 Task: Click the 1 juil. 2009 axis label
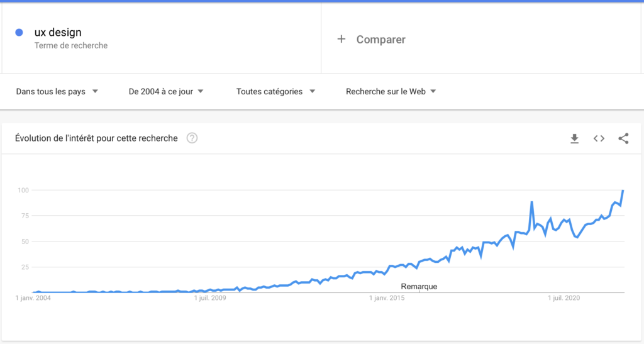click(x=210, y=298)
